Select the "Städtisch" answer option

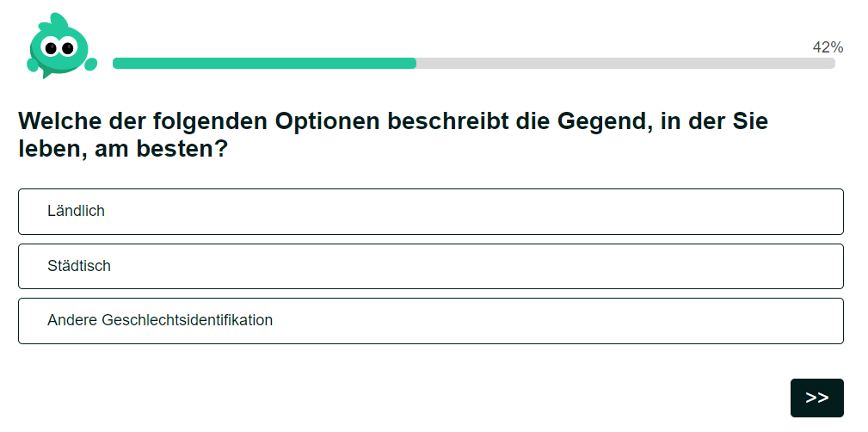pos(431,267)
